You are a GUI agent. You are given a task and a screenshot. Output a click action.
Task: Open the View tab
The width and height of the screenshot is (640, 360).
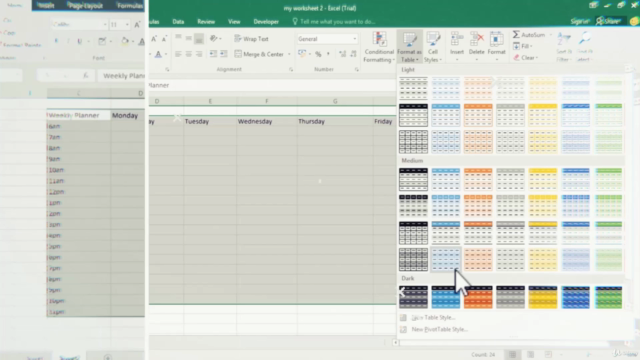[234, 22]
